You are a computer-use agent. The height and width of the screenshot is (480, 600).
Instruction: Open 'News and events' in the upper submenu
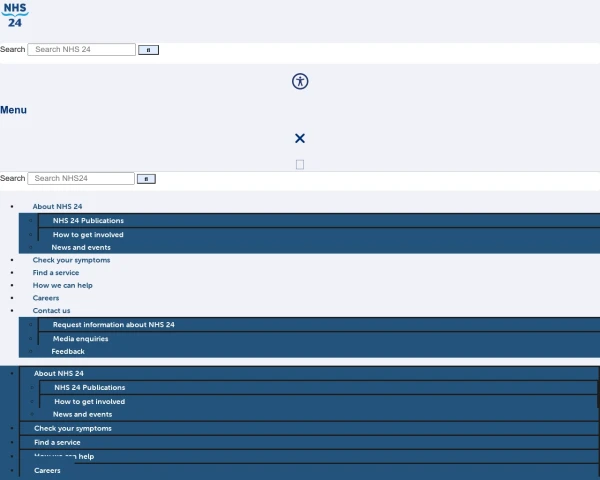pyautogui.click(x=81, y=247)
